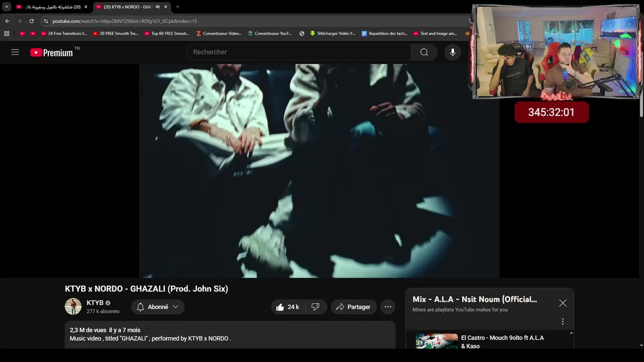Click the 345:32:01 timer overlay
Screen dimensions: 644x362
click(551, 112)
